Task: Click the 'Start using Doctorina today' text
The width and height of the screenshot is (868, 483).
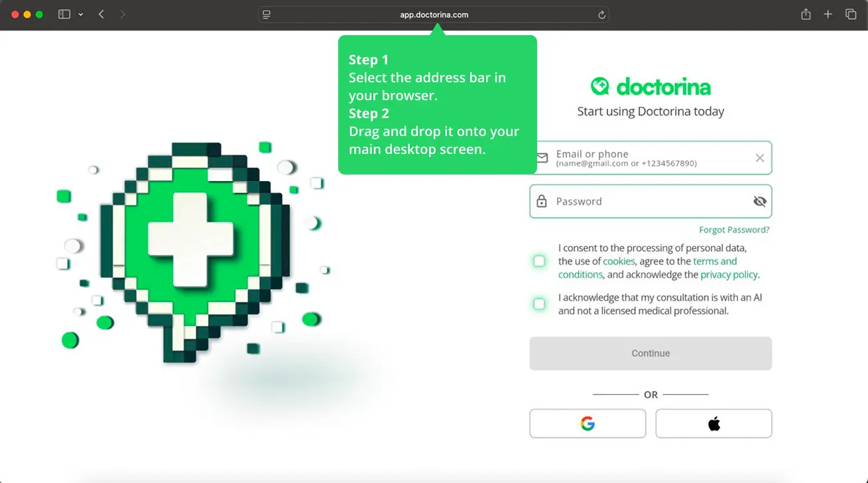Action: (x=651, y=111)
